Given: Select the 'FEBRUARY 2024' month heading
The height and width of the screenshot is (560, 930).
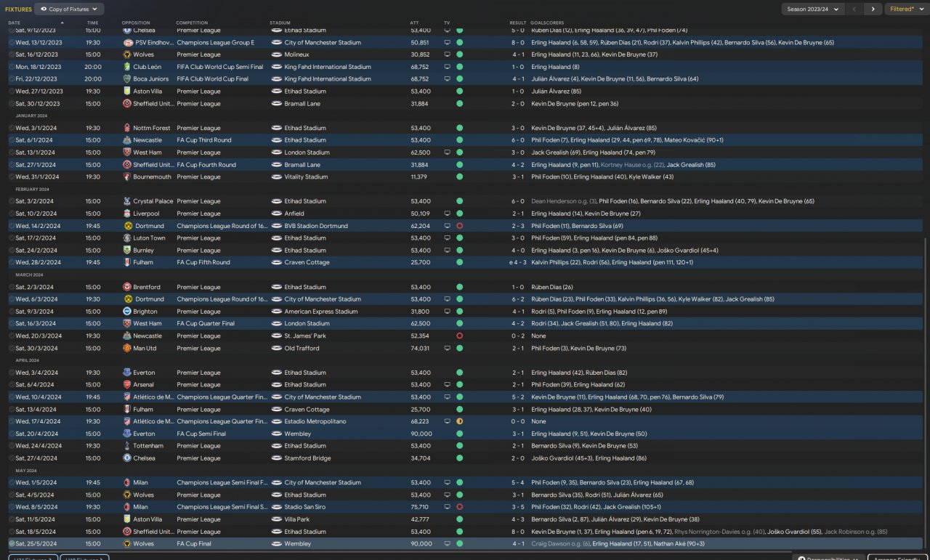Looking at the screenshot, I should click(33, 189).
